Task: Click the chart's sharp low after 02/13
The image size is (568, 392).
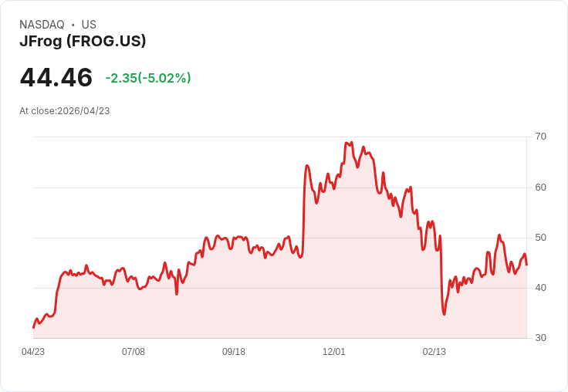Action: point(444,313)
